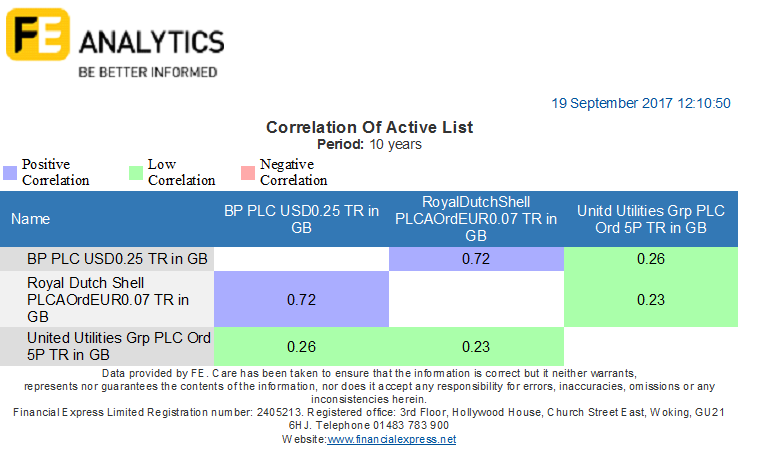Click the BP PLC USD0.25 row label

(x=107, y=259)
